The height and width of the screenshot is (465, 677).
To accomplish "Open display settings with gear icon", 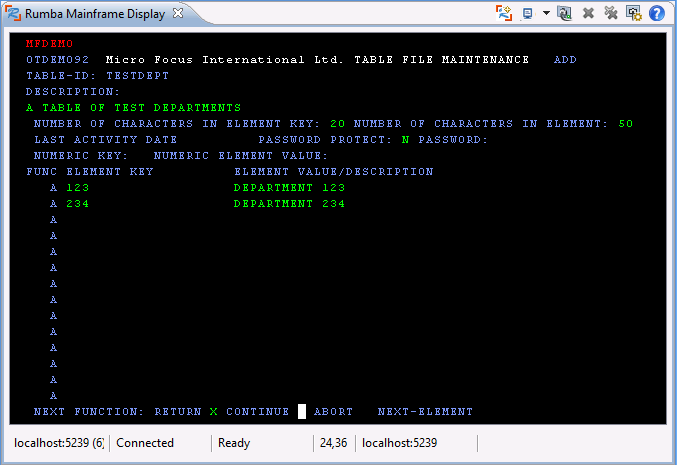I will click(633, 13).
